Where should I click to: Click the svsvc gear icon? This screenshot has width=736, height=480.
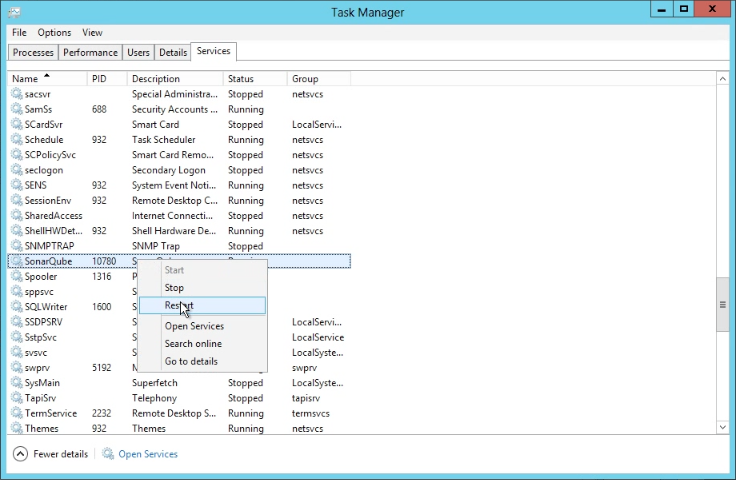coord(17,352)
